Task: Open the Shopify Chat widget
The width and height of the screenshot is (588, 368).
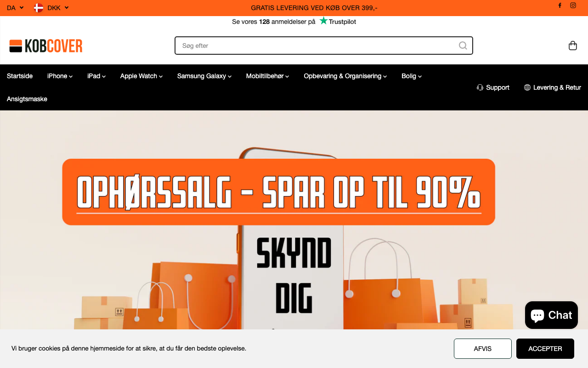Action: pyautogui.click(x=551, y=315)
